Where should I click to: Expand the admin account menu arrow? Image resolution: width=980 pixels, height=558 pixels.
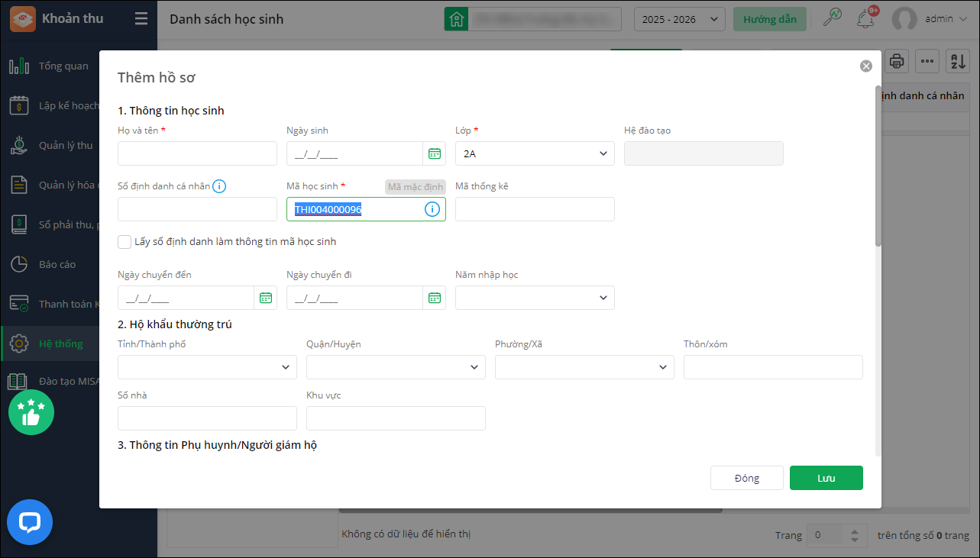click(962, 19)
